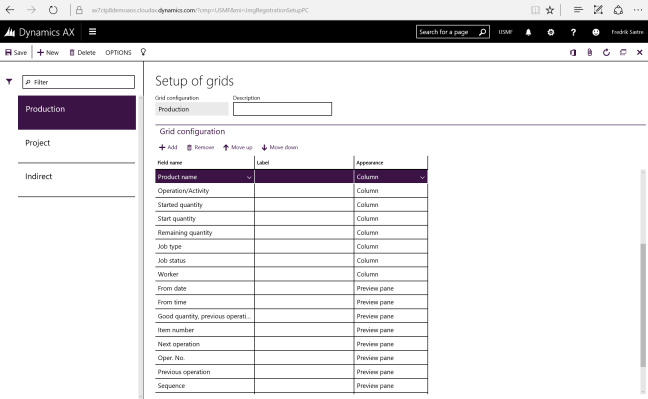Move down the selected field
This screenshot has height=399, width=648.
[x=280, y=147]
